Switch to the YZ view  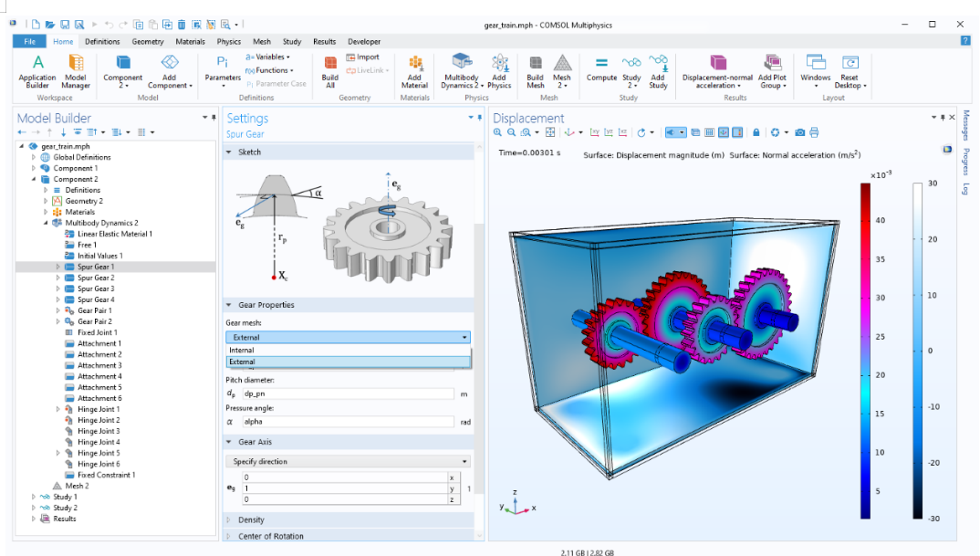(609, 132)
